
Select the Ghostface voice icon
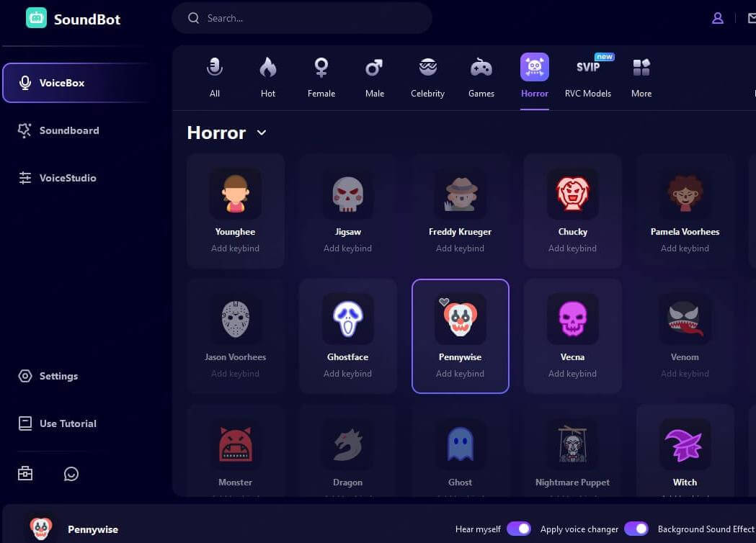point(347,319)
